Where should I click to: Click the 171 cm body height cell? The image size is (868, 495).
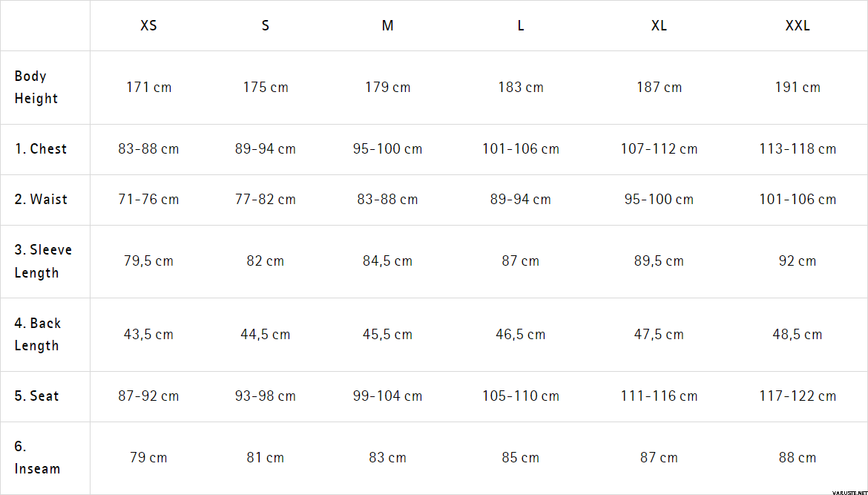(148, 88)
